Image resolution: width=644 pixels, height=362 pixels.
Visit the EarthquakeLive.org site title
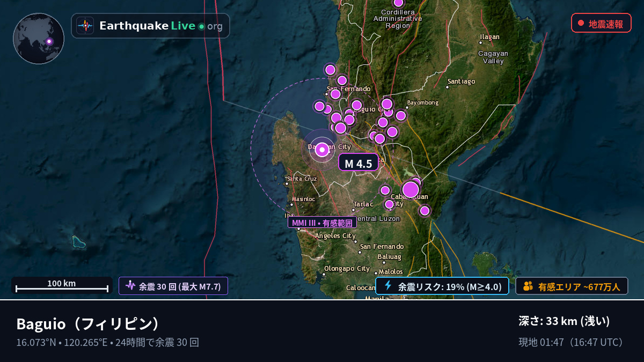pyautogui.click(x=161, y=26)
